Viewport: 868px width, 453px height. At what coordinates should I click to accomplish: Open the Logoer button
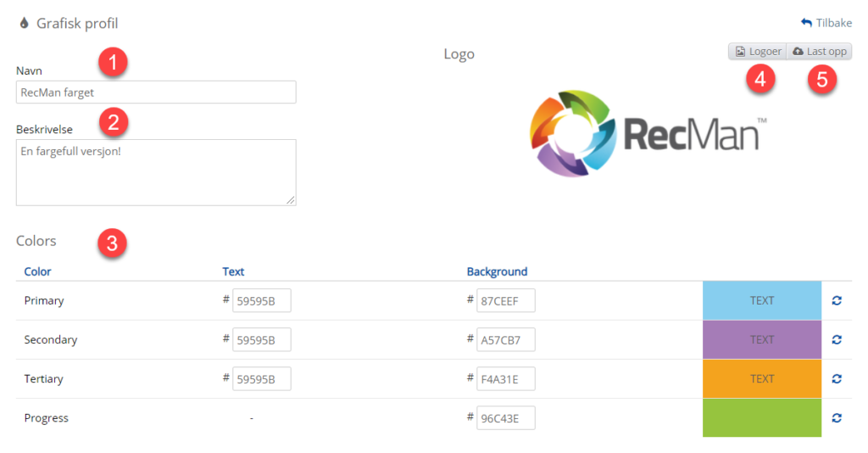coord(758,52)
